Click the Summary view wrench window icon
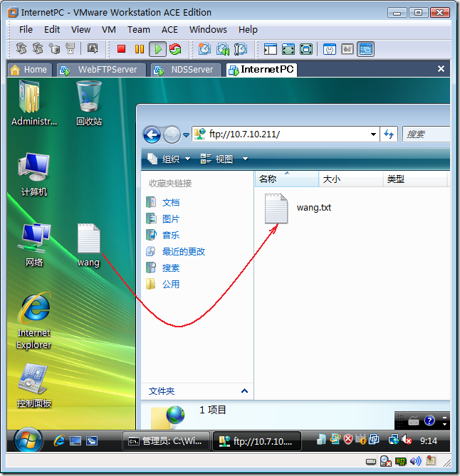 pyautogui.click(x=330, y=49)
